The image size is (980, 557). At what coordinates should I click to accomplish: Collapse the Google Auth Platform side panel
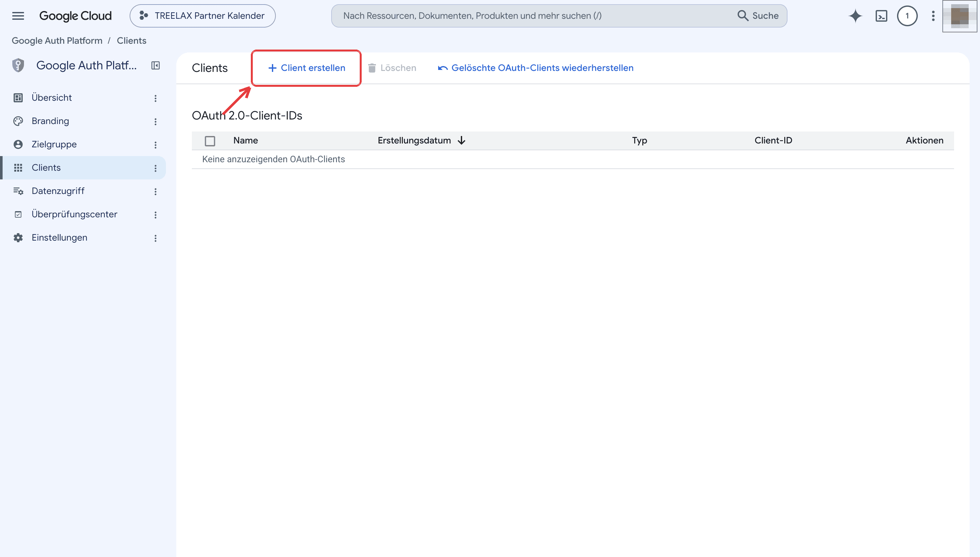click(x=156, y=65)
